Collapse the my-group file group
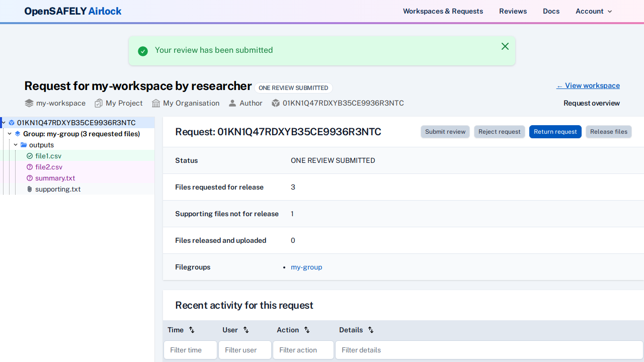This screenshot has width=644, height=362. (x=10, y=134)
